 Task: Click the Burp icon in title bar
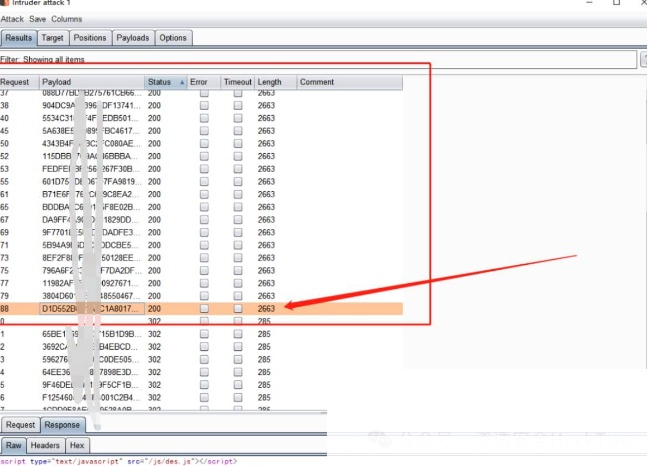tap(5, 3)
